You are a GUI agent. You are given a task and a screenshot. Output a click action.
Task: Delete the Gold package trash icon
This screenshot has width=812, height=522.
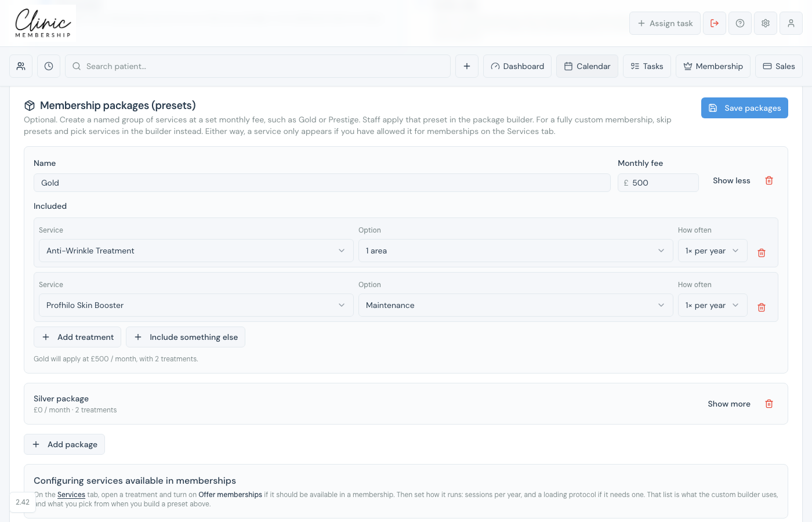pyautogui.click(x=769, y=180)
